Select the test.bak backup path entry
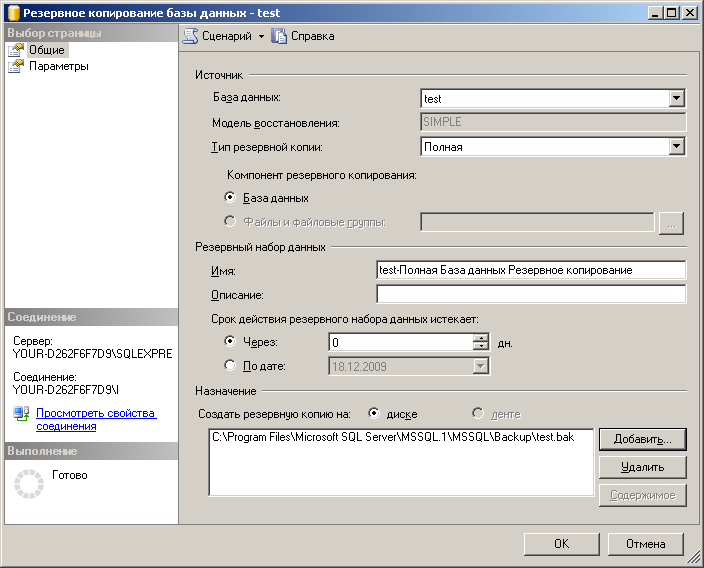Viewport: 704px width, 568px height. click(393, 437)
